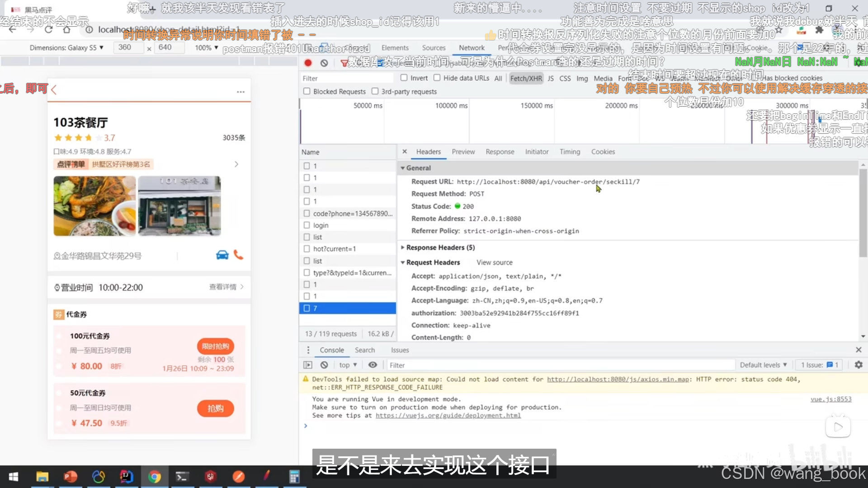Image resolution: width=868 pixels, height=488 pixels.
Task: Check the Hide data URLs option
Action: coord(437,78)
